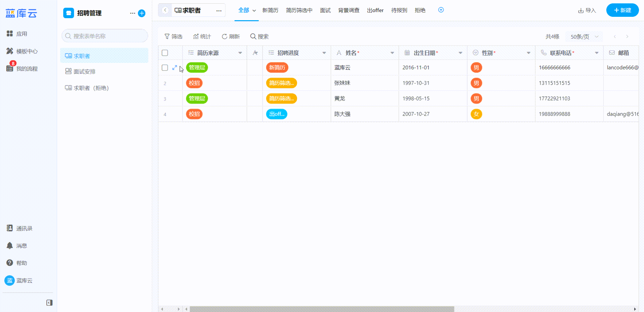Click the 新简历 status tag for 蓝库云
The image size is (644, 312).
tap(277, 68)
